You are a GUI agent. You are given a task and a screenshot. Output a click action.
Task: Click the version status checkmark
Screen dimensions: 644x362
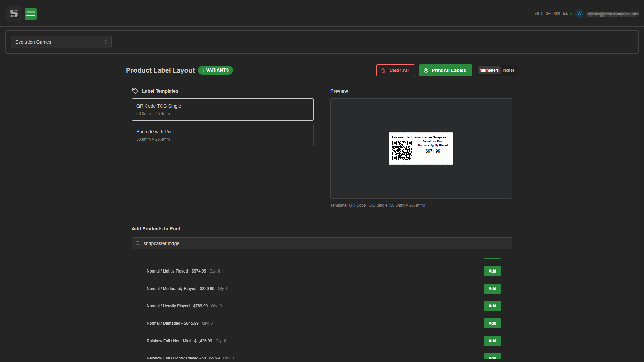[571, 14]
